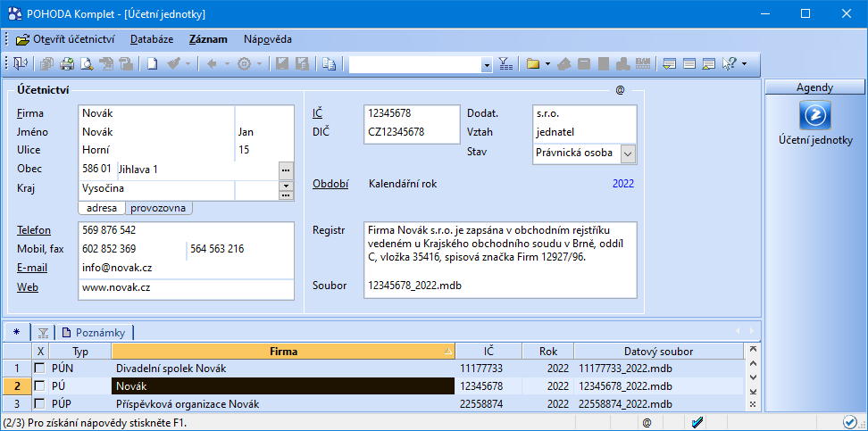This screenshot has width=868, height=431.
Task: Click the Agendy panel header button
Action: [x=814, y=87]
